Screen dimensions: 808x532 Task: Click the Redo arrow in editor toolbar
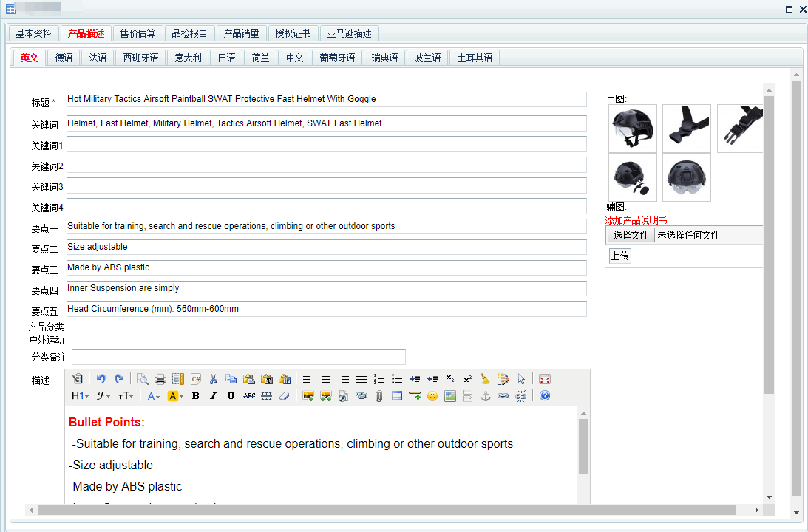(x=119, y=379)
